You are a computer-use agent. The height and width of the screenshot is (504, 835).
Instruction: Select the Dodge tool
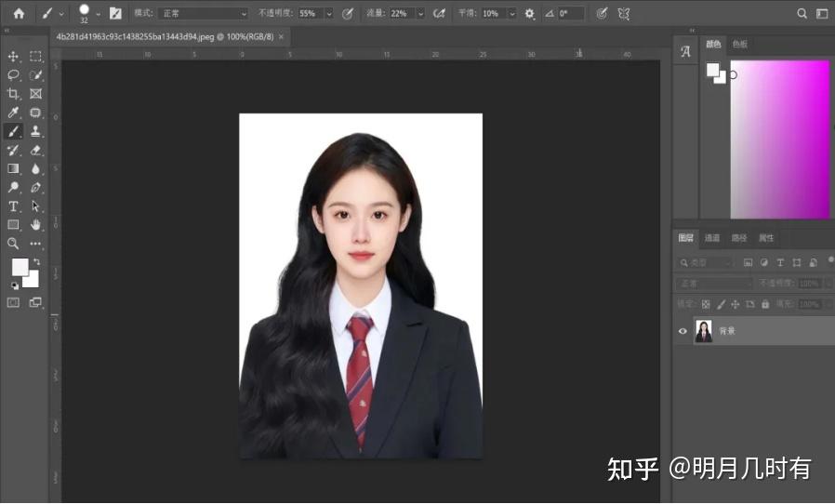(13, 188)
